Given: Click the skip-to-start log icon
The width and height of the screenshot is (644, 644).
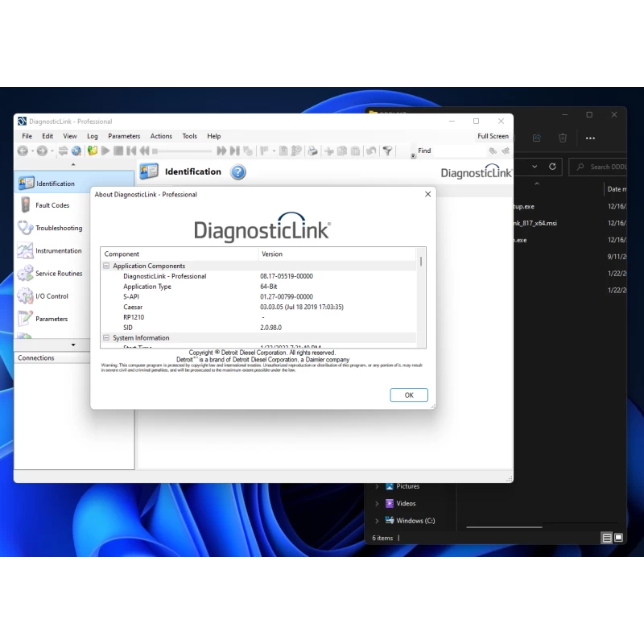Looking at the screenshot, I should [131, 151].
